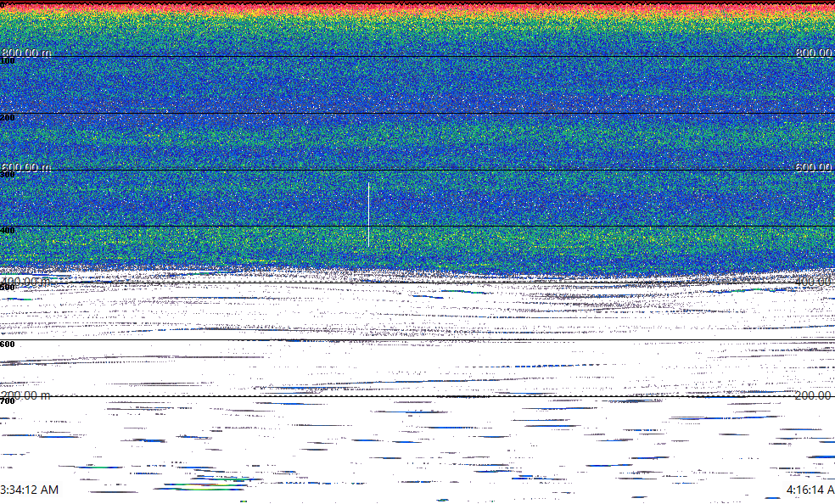Click the bold 200 depth gridline label
Viewport: 835px width, 504px height.
coord(8,117)
